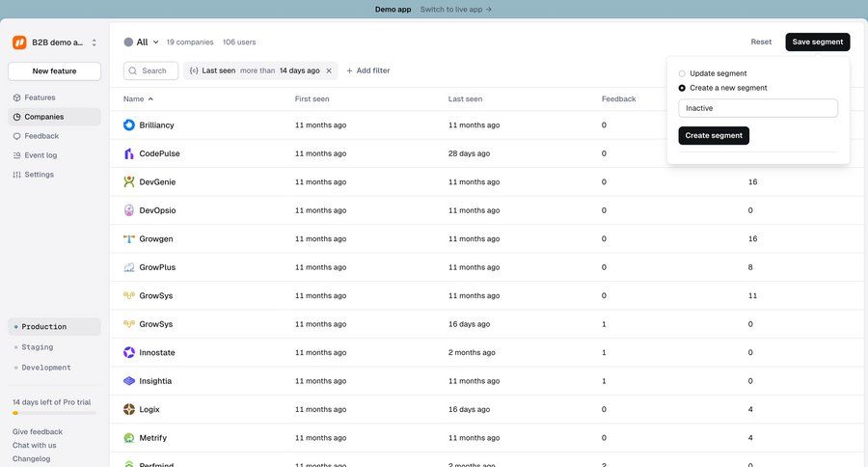The height and width of the screenshot is (467, 868).
Task: Click the DevGenie company logo icon
Action: click(x=129, y=181)
